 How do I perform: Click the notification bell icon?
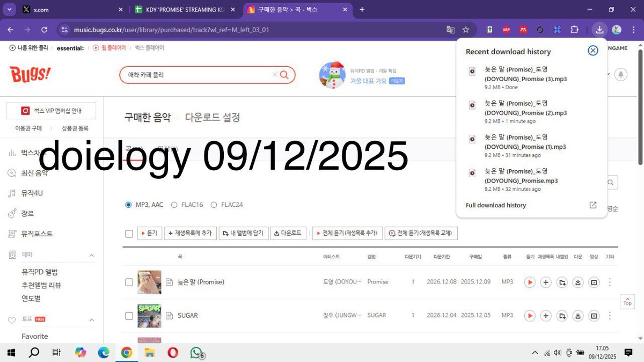[621, 74]
